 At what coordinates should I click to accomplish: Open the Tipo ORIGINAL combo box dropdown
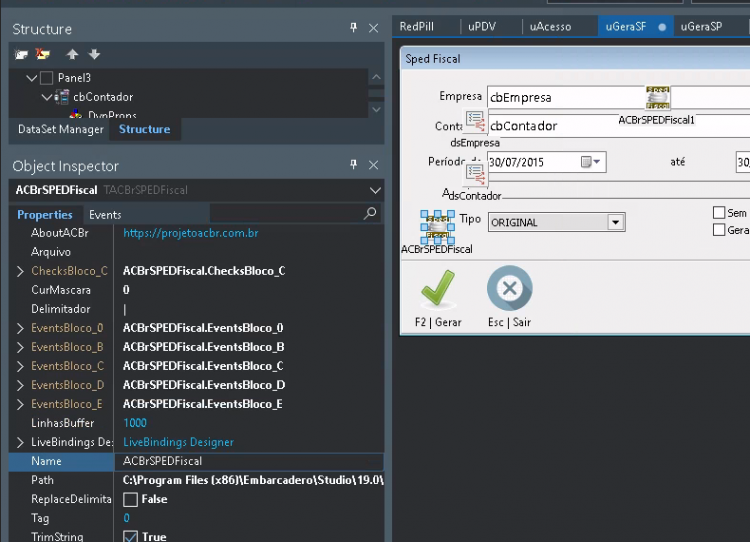point(616,222)
